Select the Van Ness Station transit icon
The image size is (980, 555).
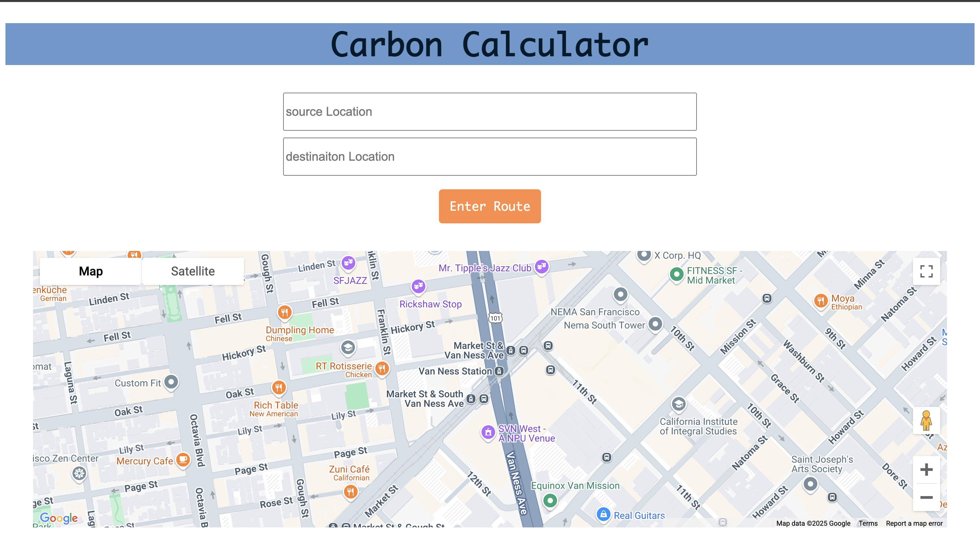point(499,371)
